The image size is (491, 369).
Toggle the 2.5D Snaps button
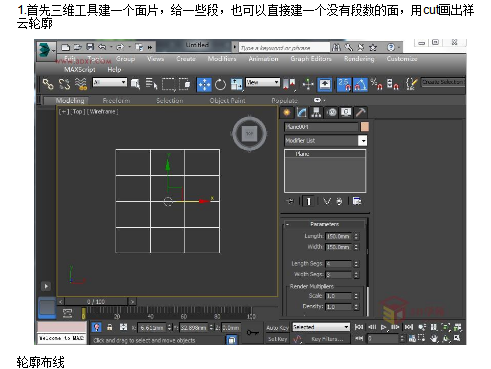click(x=344, y=84)
